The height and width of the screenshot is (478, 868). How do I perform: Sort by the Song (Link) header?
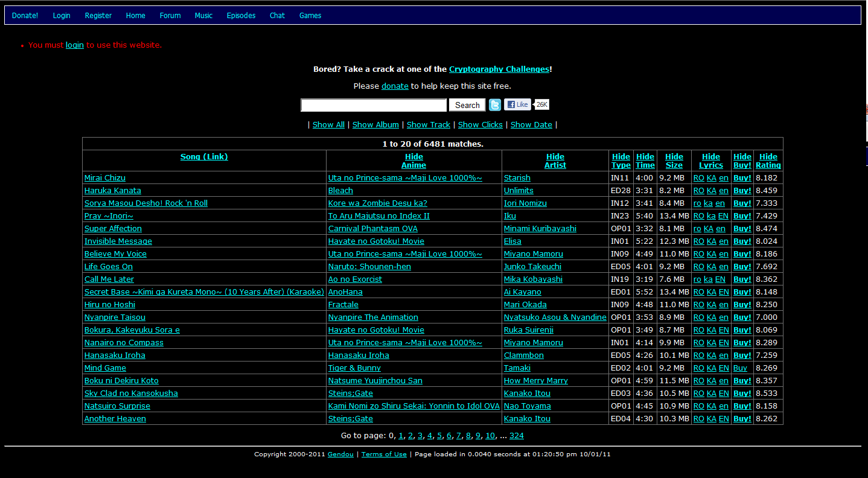pyautogui.click(x=204, y=157)
